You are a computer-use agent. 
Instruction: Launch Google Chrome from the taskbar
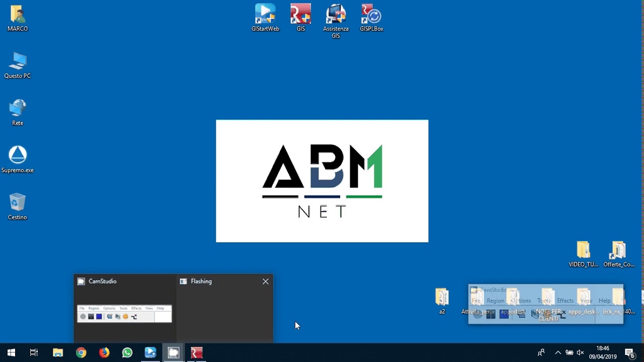click(x=81, y=352)
